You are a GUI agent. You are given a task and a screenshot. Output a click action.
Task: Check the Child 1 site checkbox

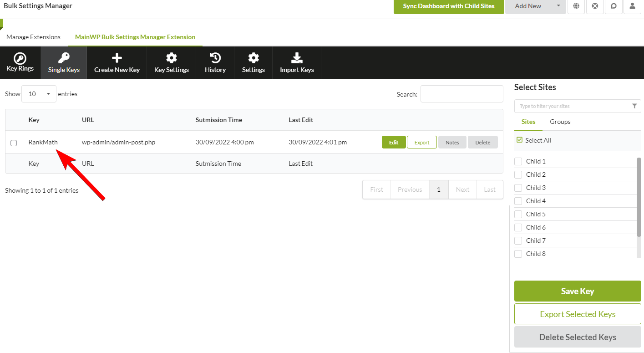click(518, 162)
